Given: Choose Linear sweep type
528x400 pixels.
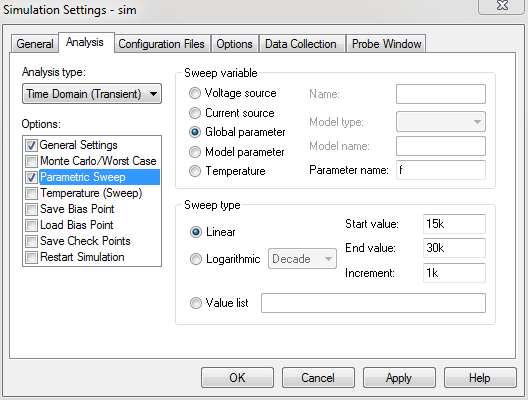Looking at the screenshot, I should click(x=196, y=232).
